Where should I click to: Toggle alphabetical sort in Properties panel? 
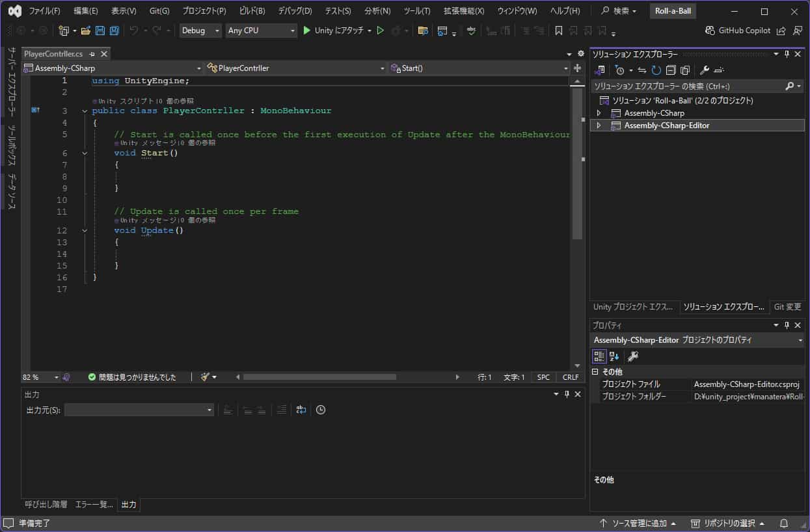coord(614,356)
